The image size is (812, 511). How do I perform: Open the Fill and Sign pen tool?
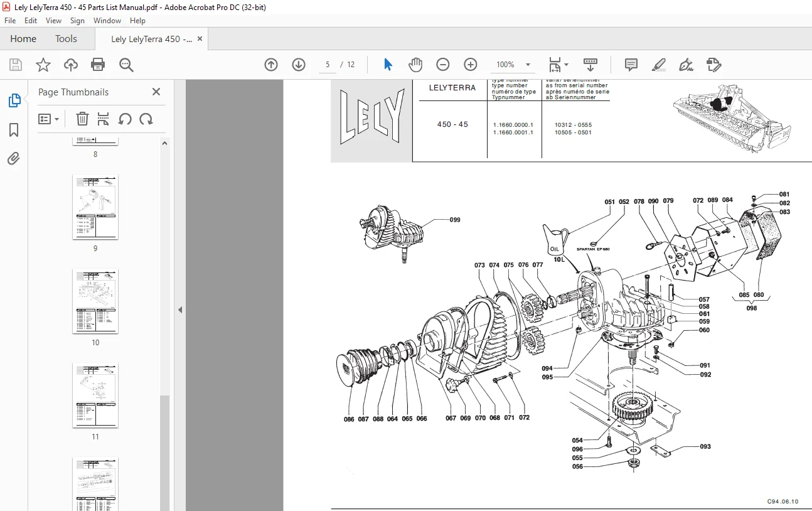686,65
